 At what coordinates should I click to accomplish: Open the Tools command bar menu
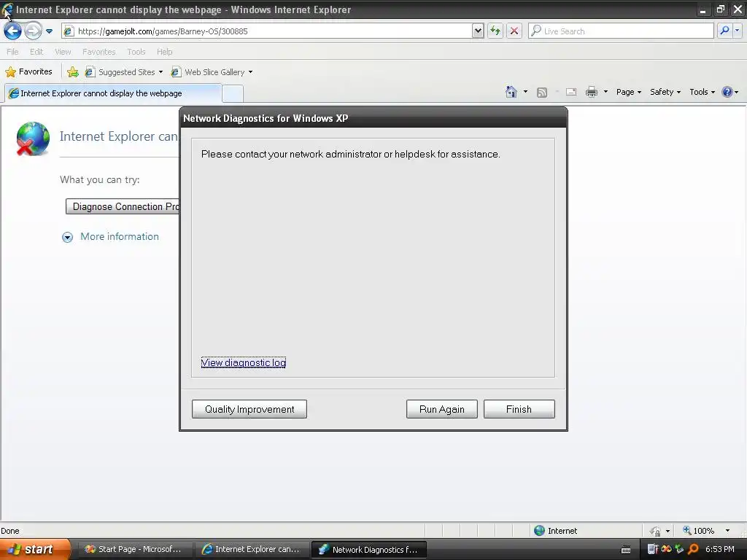click(702, 92)
